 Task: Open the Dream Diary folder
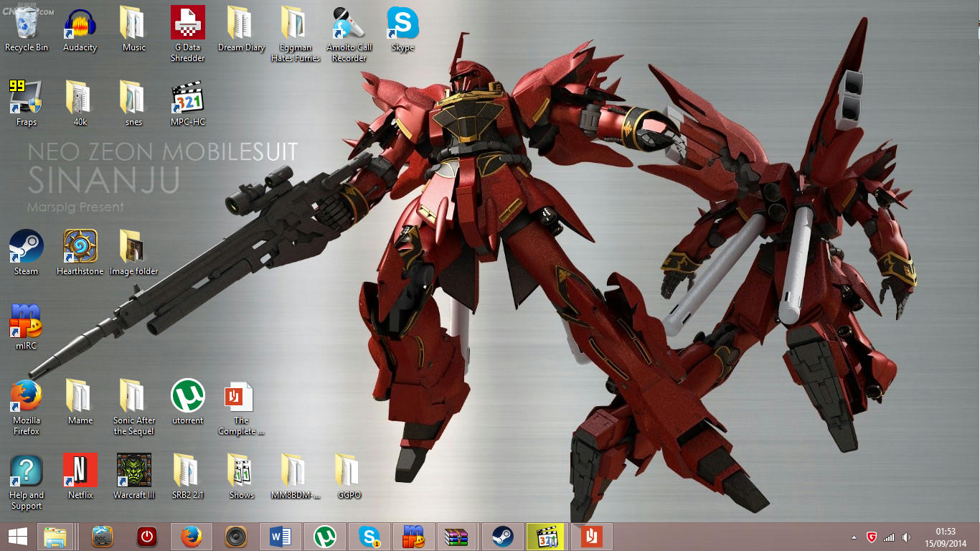pos(241,29)
